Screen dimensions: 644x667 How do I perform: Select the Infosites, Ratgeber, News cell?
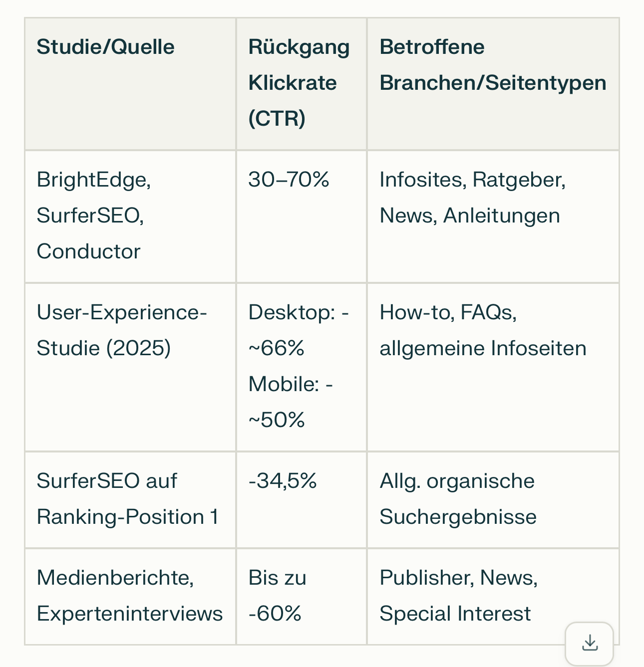[472, 198]
